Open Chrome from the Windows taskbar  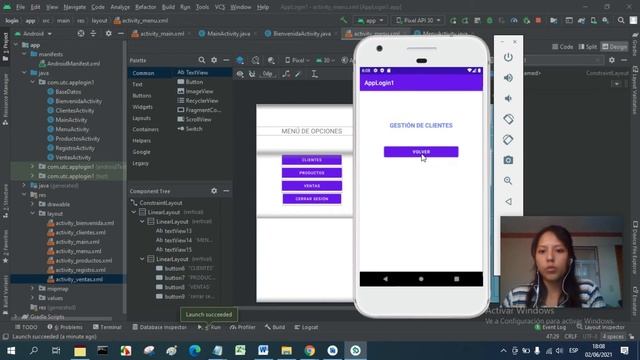coord(309,350)
